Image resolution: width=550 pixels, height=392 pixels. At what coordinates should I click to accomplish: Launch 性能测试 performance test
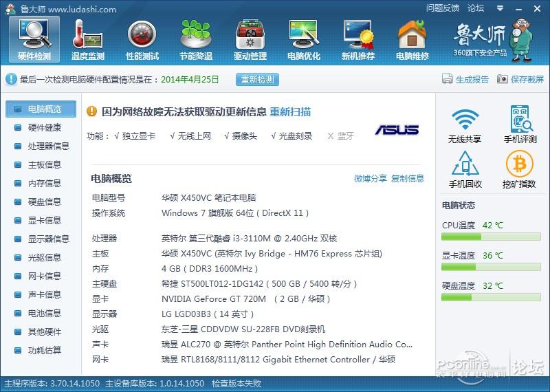[142, 39]
